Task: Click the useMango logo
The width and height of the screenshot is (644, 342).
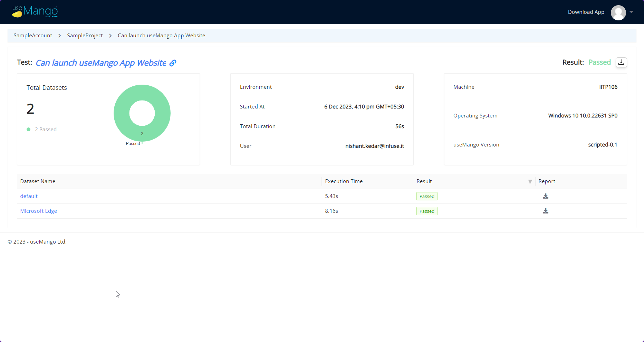Action: click(35, 12)
